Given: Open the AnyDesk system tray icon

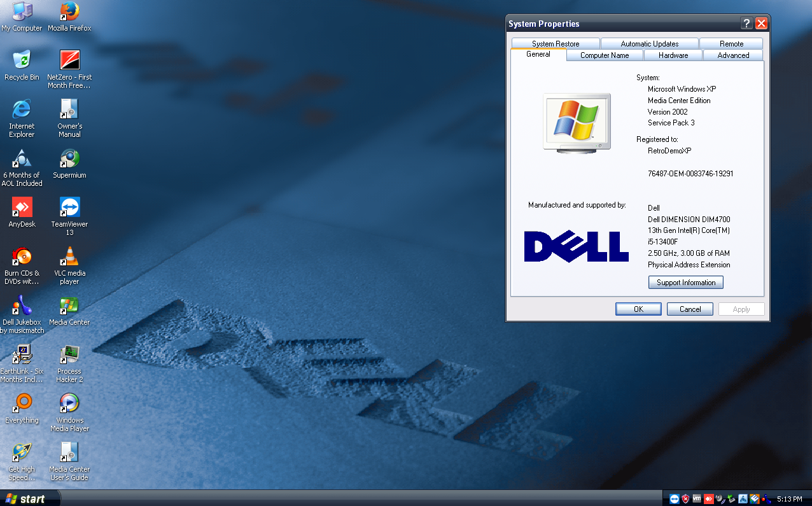Looking at the screenshot, I should 708,498.
